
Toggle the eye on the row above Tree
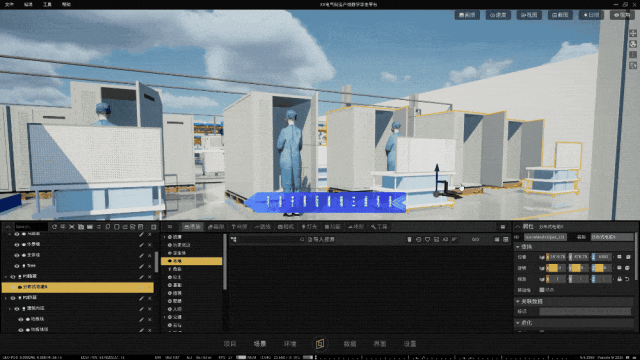[17, 255]
